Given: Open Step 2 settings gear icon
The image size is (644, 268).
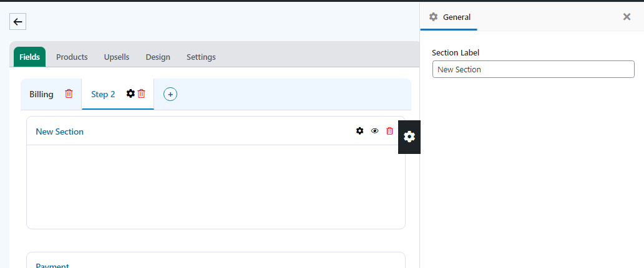Looking at the screenshot, I should 130,93.
